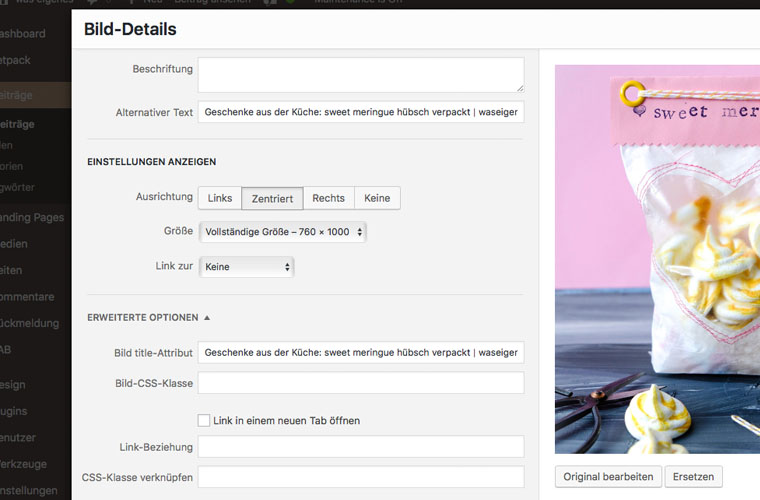Click the Beschriftung caption text area
The image size is (760, 500).
tap(360, 75)
